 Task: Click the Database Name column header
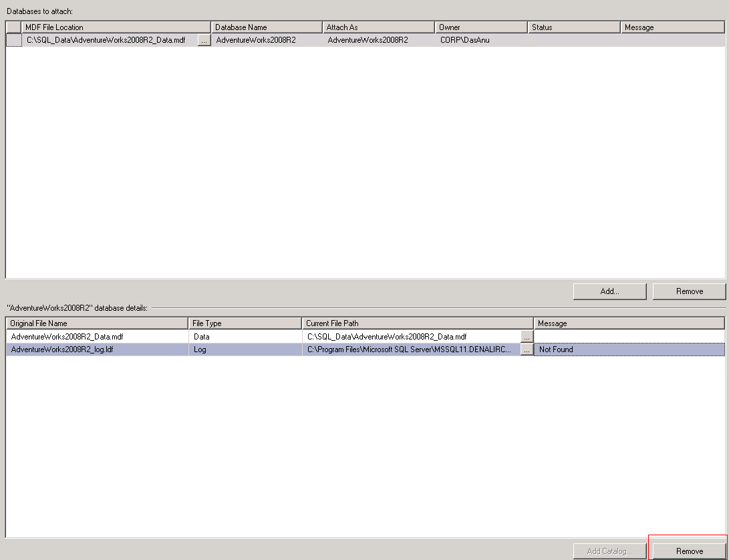(266, 27)
